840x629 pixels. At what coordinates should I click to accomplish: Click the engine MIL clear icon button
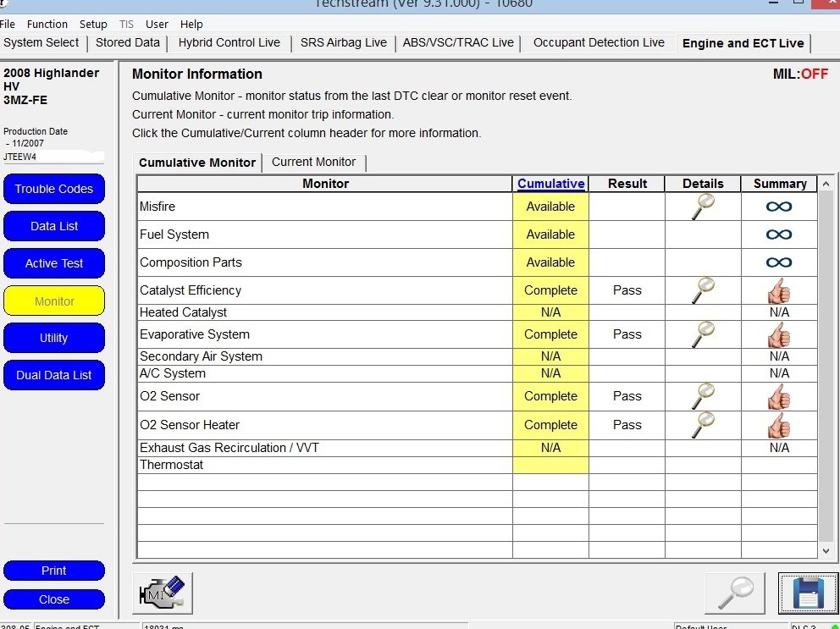163,593
